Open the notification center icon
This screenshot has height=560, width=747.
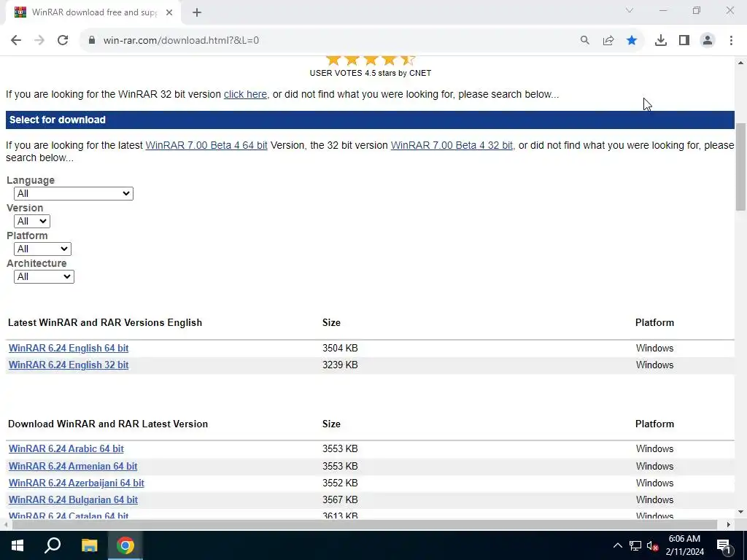(x=724, y=545)
